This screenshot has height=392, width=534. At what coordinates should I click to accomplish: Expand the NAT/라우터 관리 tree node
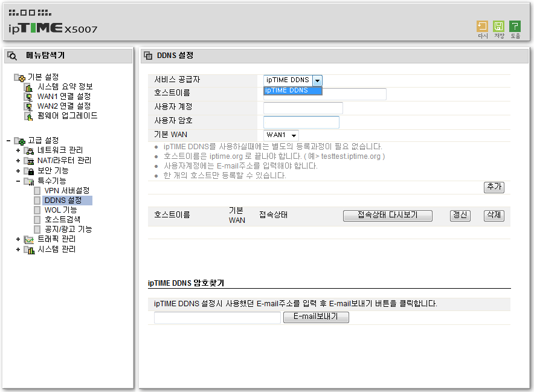[x=18, y=161]
